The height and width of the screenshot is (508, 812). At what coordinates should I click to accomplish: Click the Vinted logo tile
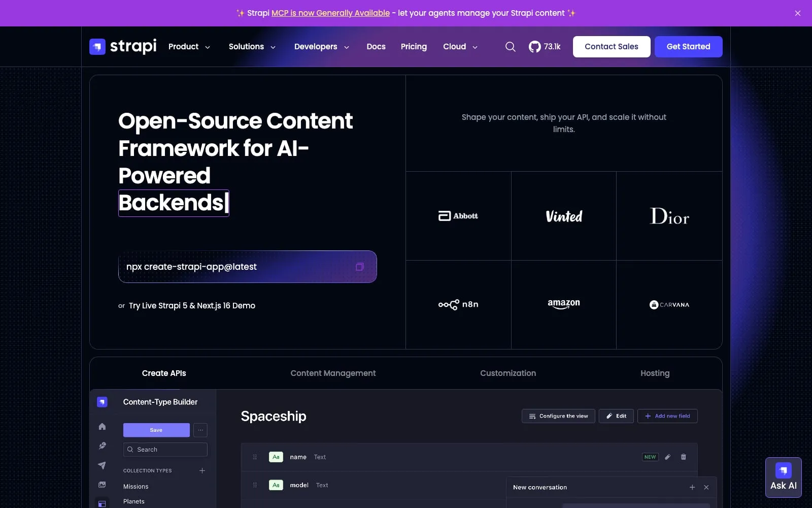pos(564,216)
